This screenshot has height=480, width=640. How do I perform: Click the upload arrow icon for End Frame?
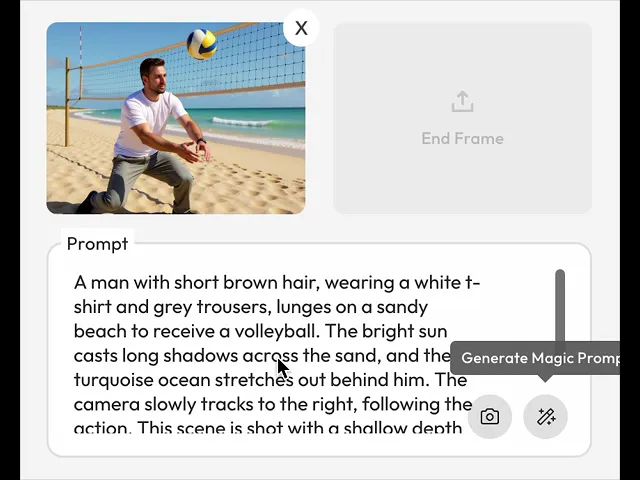[462, 101]
